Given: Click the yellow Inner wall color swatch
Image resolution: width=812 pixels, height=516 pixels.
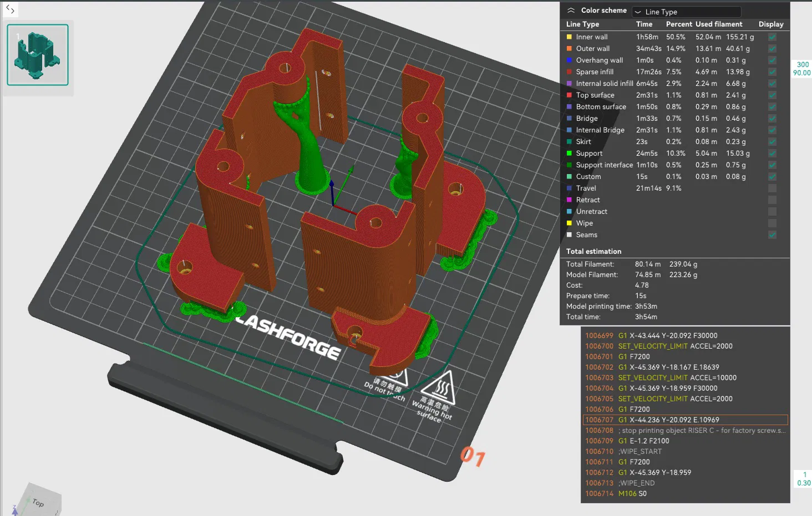Looking at the screenshot, I should pyautogui.click(x=569, y=37).
